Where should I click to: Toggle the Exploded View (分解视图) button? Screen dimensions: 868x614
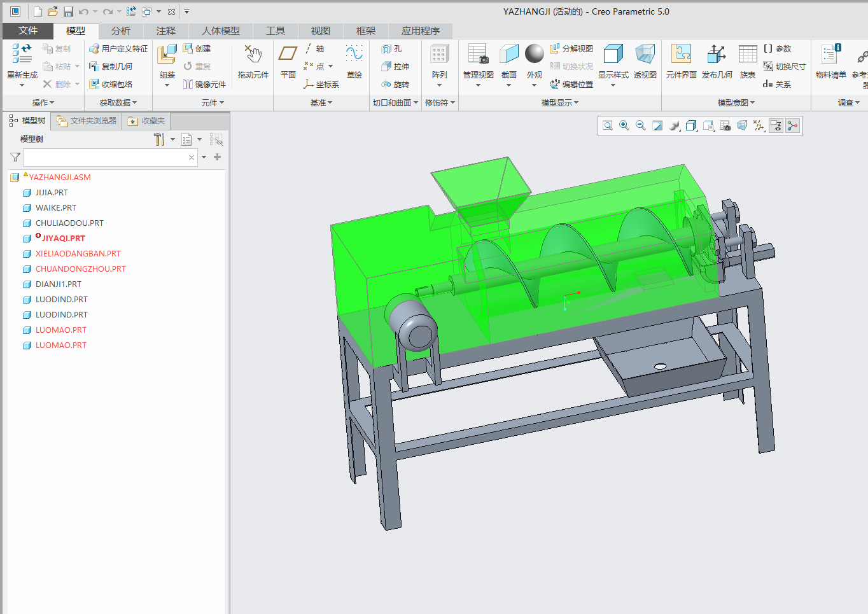[571, 48]
